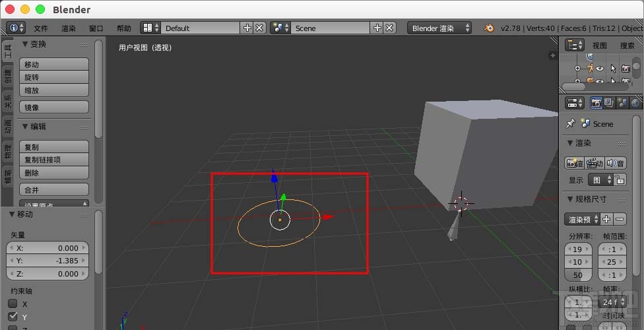Open the 渲染 menu in header
The image size is (644, 330).
click(x=69, y=28)
